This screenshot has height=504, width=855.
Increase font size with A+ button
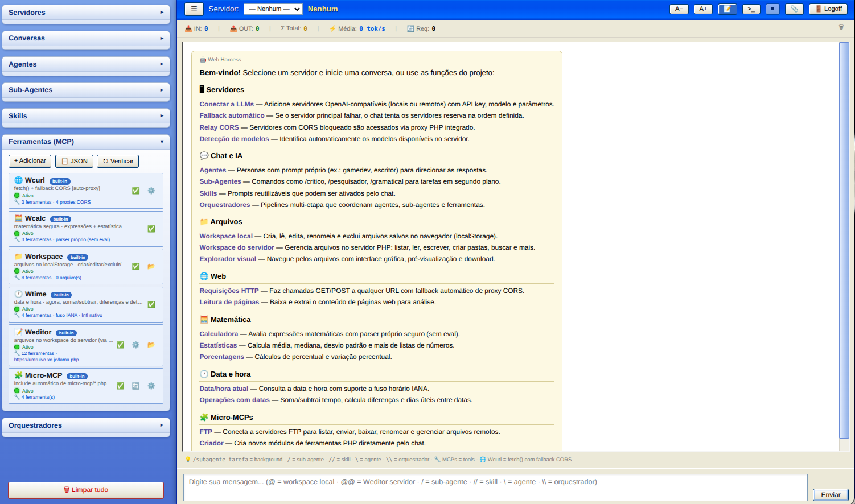(x=703, y=9)
